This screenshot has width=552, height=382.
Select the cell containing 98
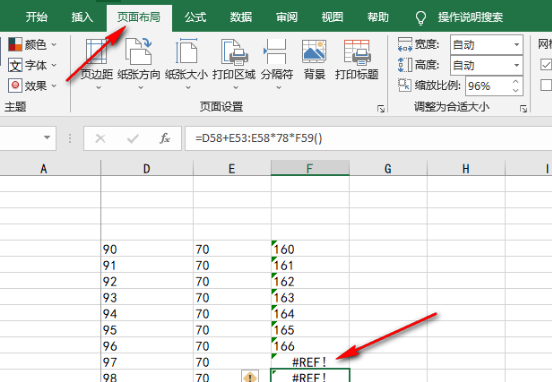click(147, 376)
